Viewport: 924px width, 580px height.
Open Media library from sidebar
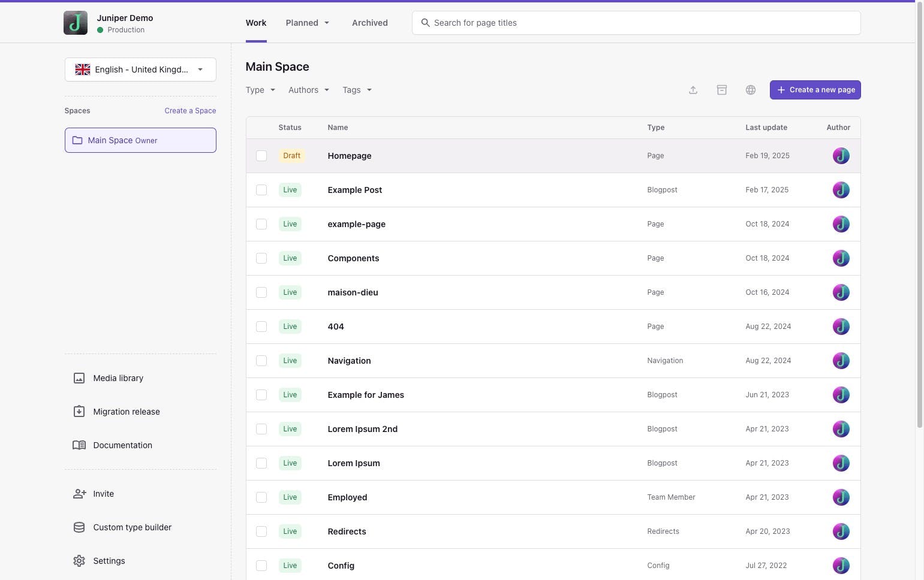click(x=118, y=378)
